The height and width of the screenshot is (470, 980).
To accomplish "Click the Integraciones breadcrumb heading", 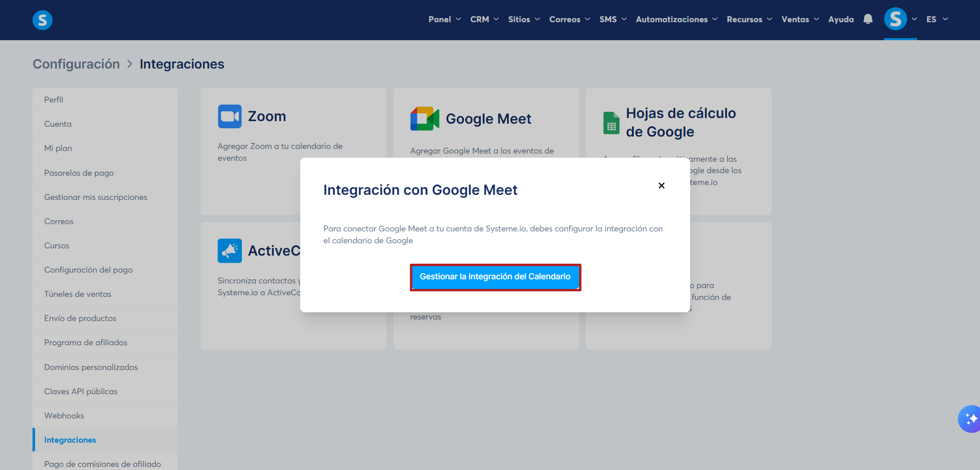I will tap(182, 64).
